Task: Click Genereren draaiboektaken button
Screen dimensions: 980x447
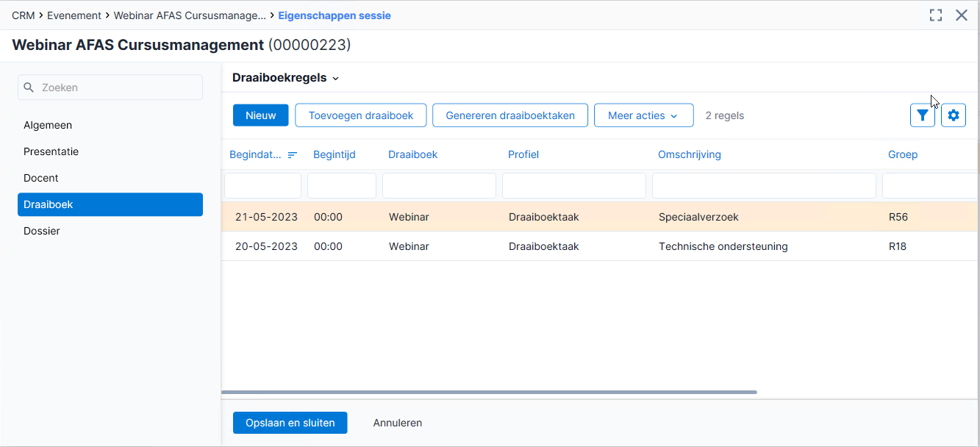Action: click(510, 115)
